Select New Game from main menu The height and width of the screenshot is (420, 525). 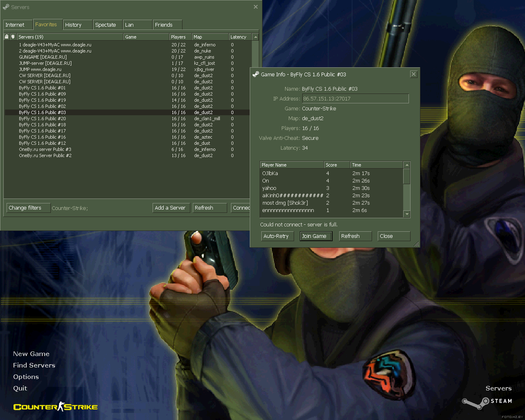(31, 354)
